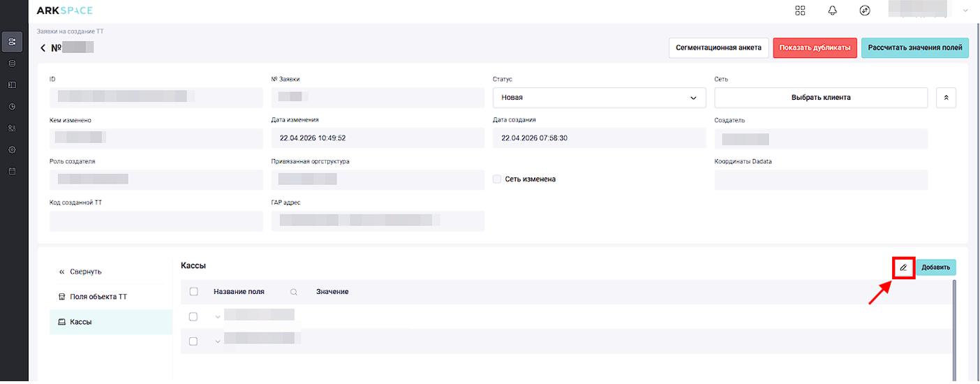Image resolution: width=980 pixels, height=384 pixels.
Task: Click the Показать дубликаты button
Action: click(815, 48)
